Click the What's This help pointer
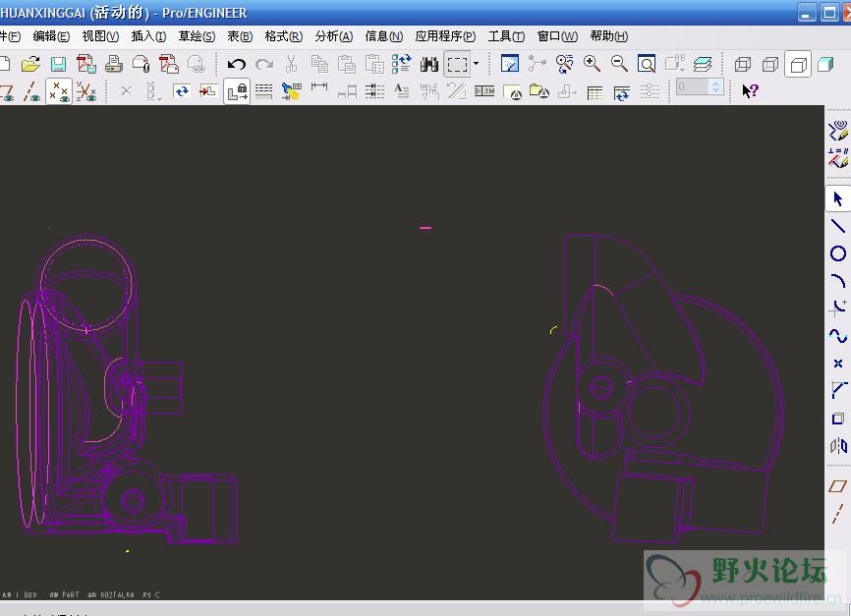The image size is (851, 616). tap(750, 90)
